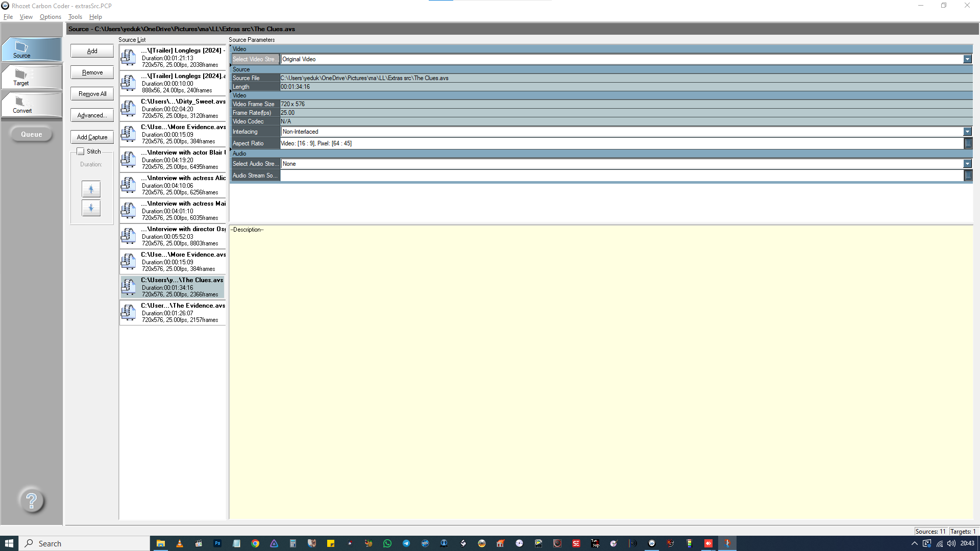The image size is (980, 551).
Task: Click the Source File path value
Action: 364,78
